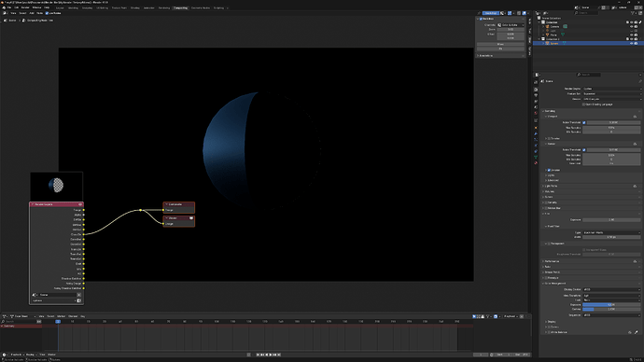
Task: Open the node editor type selector icon
Action: coord(5,13)
